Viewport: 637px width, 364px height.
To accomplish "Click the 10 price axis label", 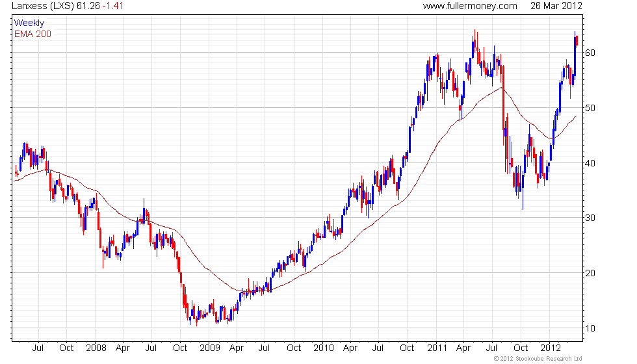I will point(590,328).
